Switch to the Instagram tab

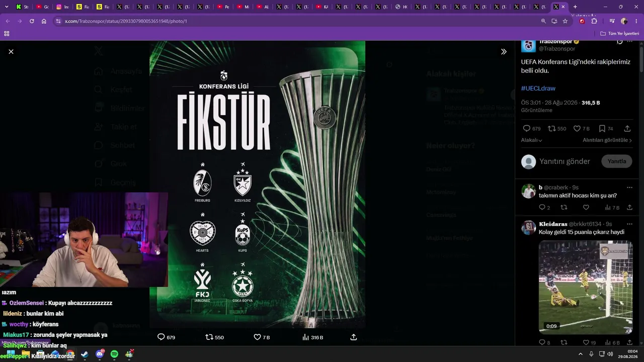[x=63, y=7]
